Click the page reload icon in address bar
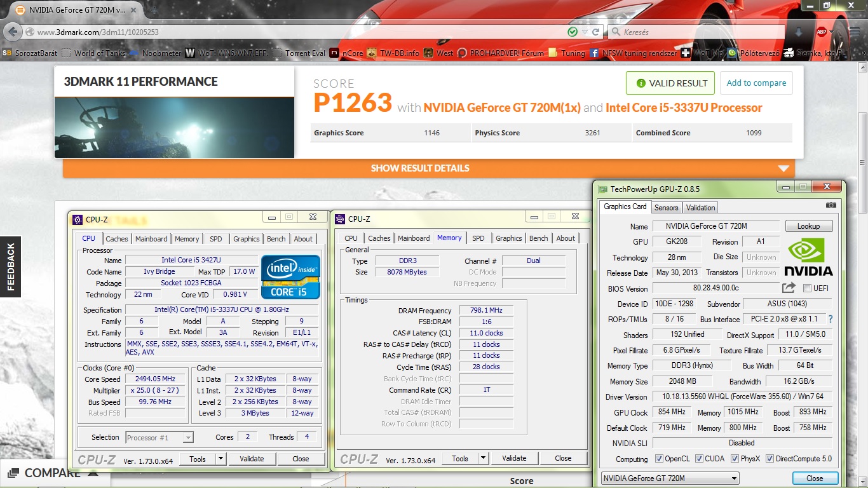This screenshot has height=488, width=868. 595,32
